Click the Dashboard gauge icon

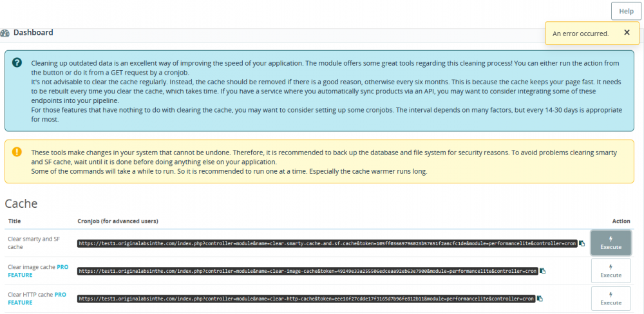pos(5,33)
